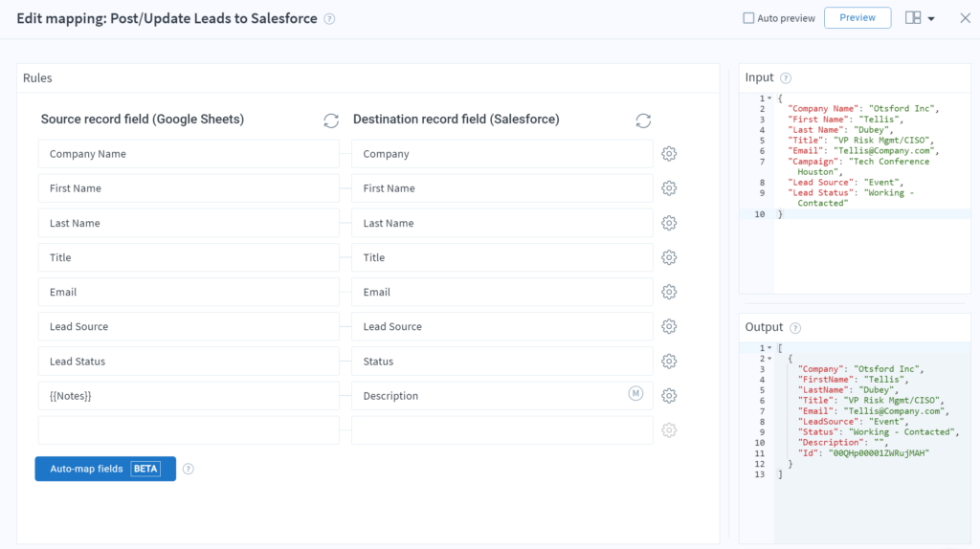The width and height of the screenshot is (980, 549).
Task: Select the {{Notes}} source field
Action: click(189, 396)
